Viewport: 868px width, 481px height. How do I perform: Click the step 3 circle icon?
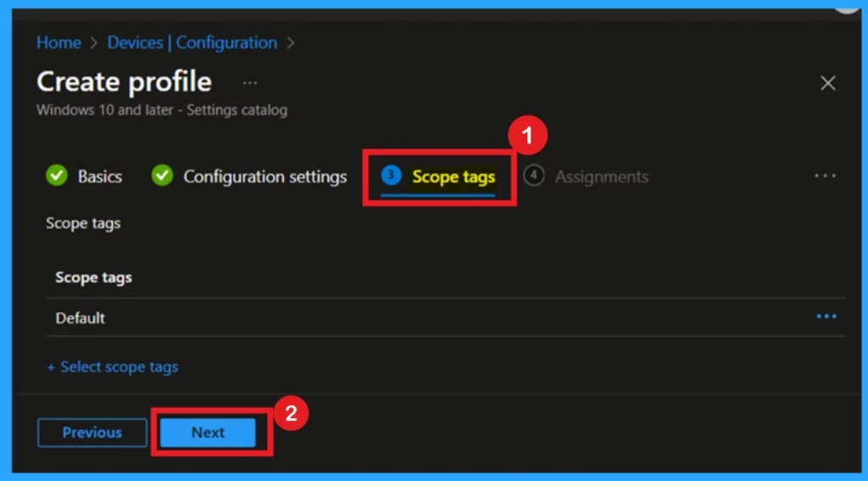coord(391,175)
